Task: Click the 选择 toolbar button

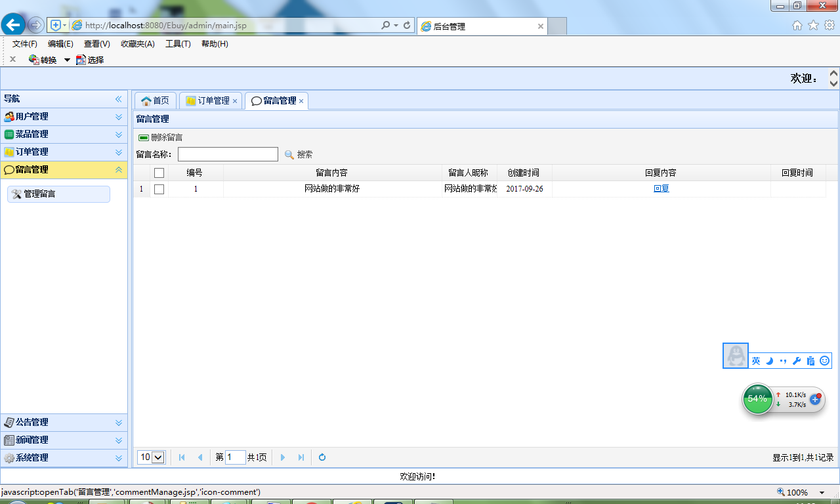Action: (90, 60)
